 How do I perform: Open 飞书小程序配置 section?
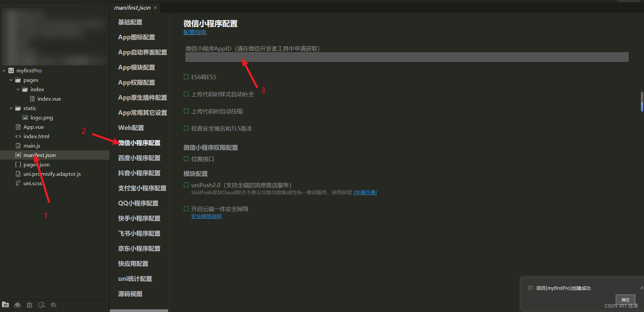point(139,233)
